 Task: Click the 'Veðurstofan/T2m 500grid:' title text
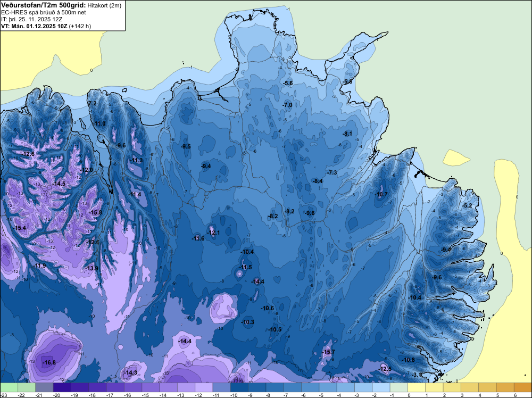[43, 5]
